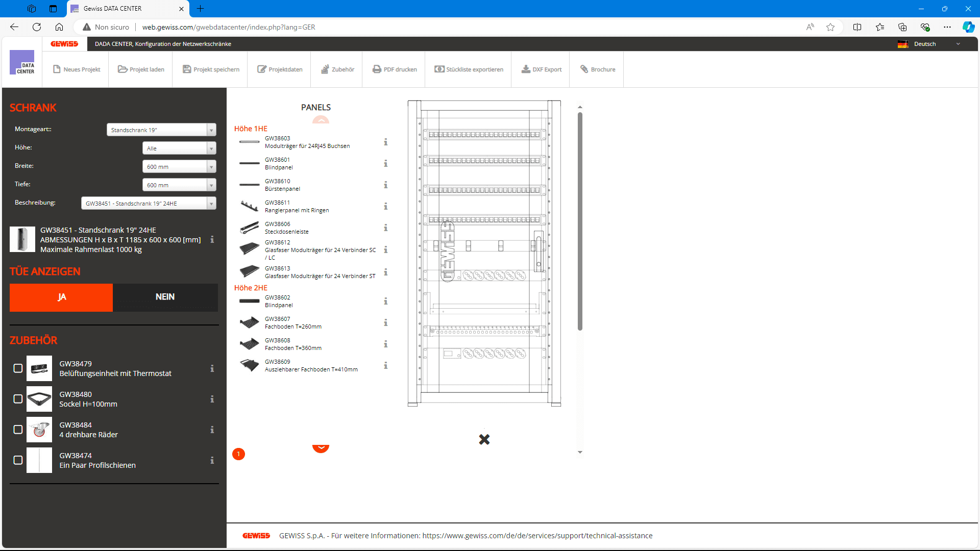The width and height of the screenshot is (980, 551).
Task: Click the GEWISS logo in header
Action: (x=64, y=44)
